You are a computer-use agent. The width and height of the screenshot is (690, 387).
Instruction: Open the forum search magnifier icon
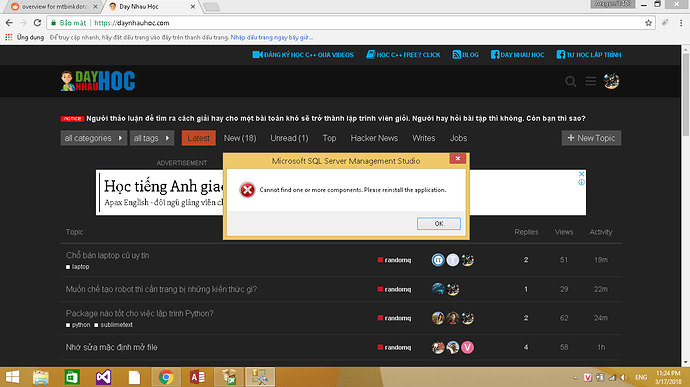[x=570, y=81]
